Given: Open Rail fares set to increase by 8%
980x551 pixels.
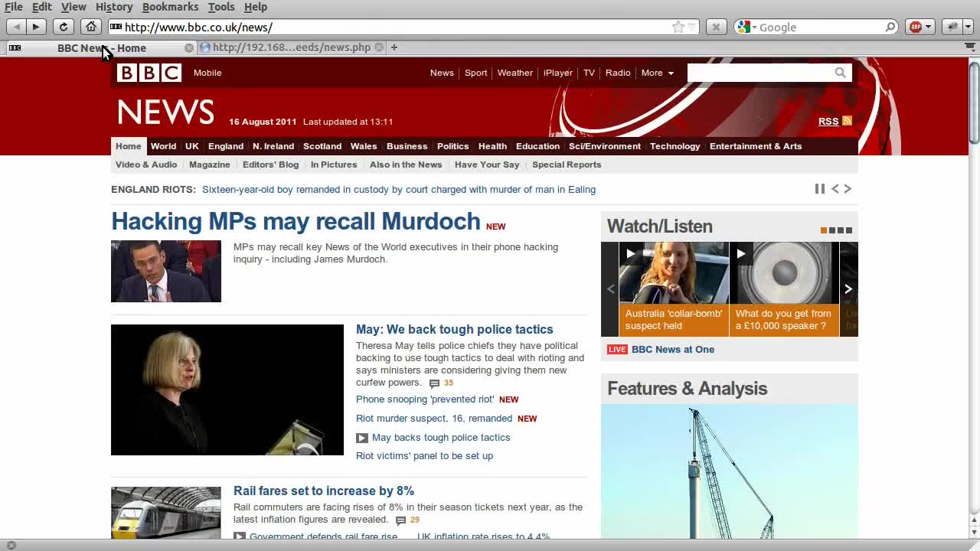Looking at the screenshot, I should pyautogui.click(x=324, y=491).
